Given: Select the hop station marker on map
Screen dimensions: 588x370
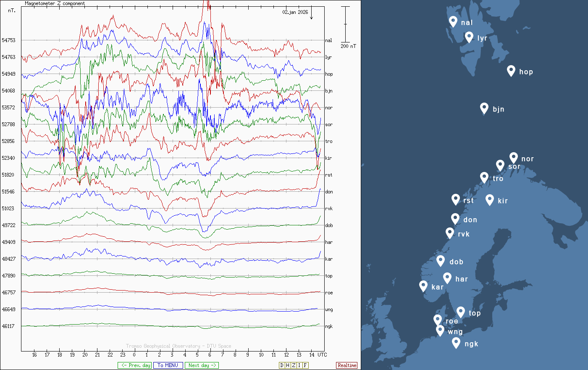Looking at the screenshot, I should (511, 71).
